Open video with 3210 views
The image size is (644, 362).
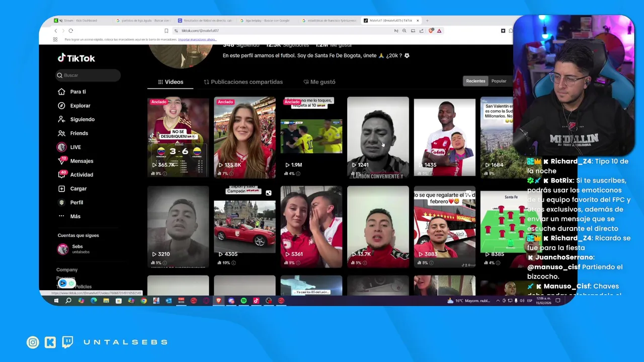coord(178,227)
